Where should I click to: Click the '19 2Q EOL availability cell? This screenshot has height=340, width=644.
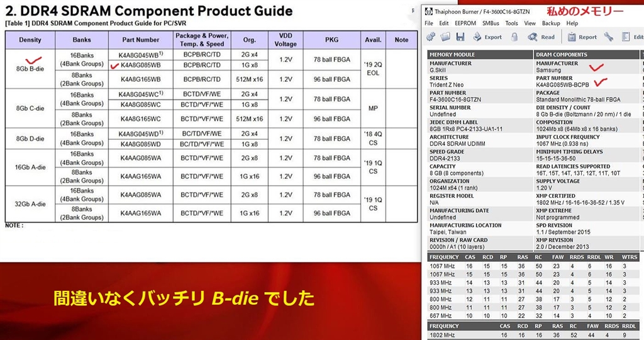tap(373, 69)
